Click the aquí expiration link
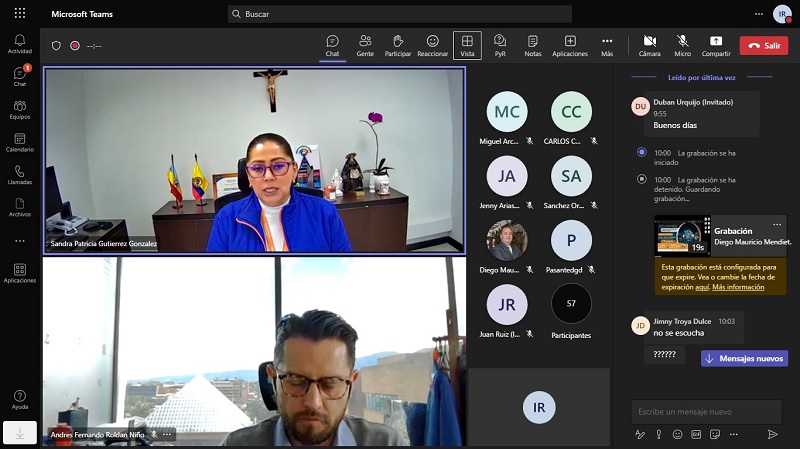The image size is (800, 449). (702, 287)
